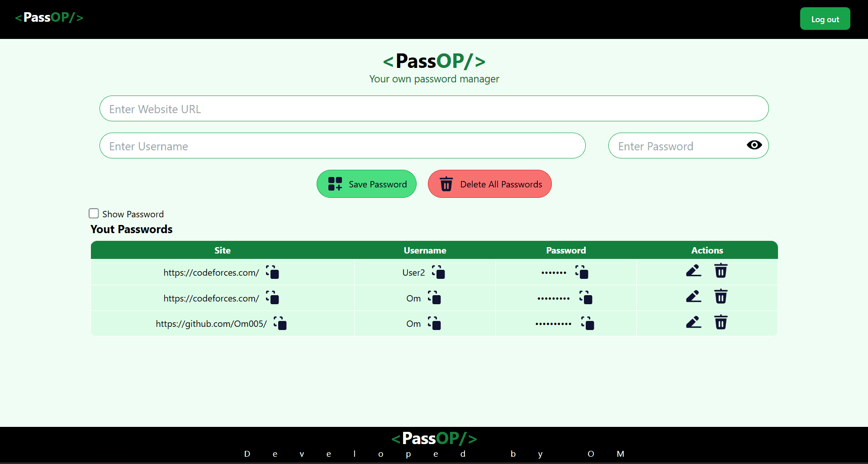Delete the github.com/Om005 entry
This screenshot has height=464, width=868.
coord(721,322)
